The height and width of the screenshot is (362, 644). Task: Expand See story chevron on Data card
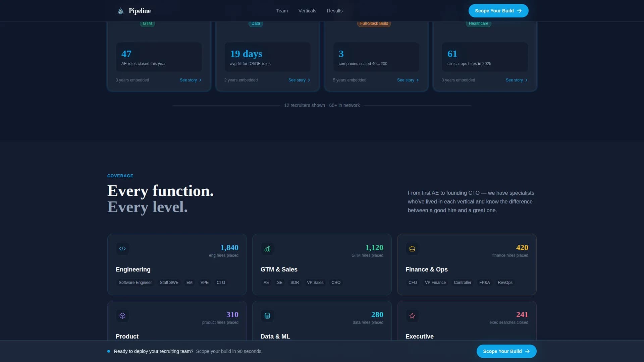click(x=309, y=80)
